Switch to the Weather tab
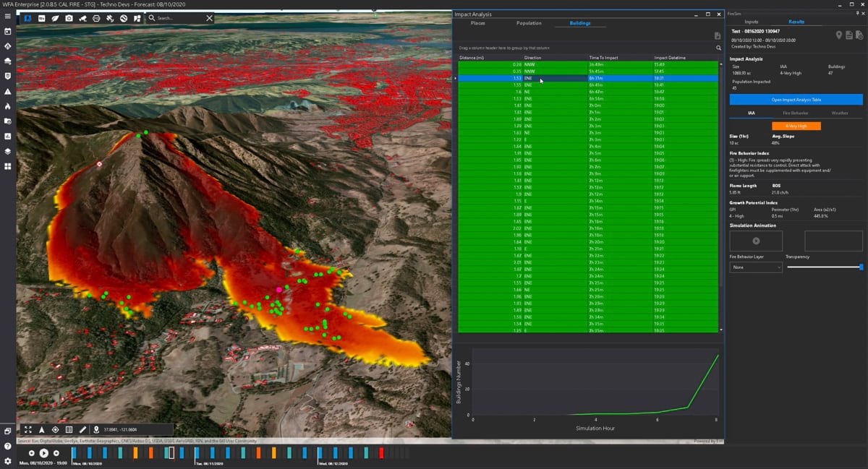The width and height of the screenshot is (868, 469). (840, 113)
